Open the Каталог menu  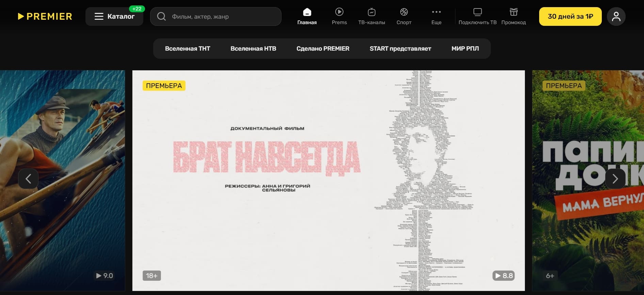(x=114, y=16)
